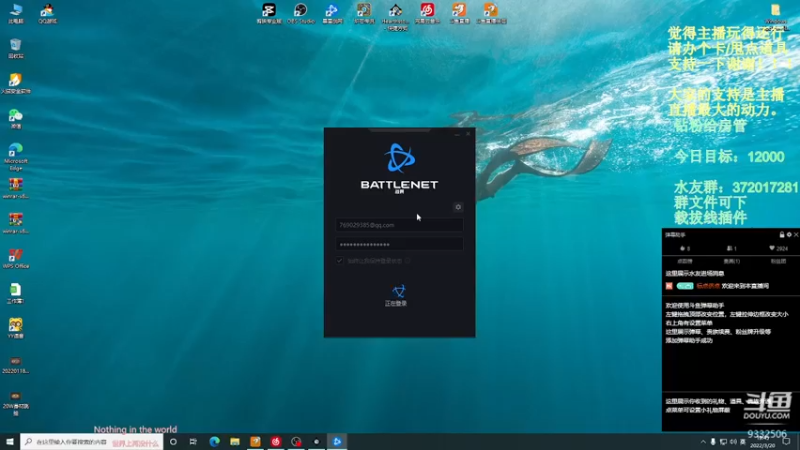
Task: Select the first tab in danmaku panel
Action: [x=685, y=261]
